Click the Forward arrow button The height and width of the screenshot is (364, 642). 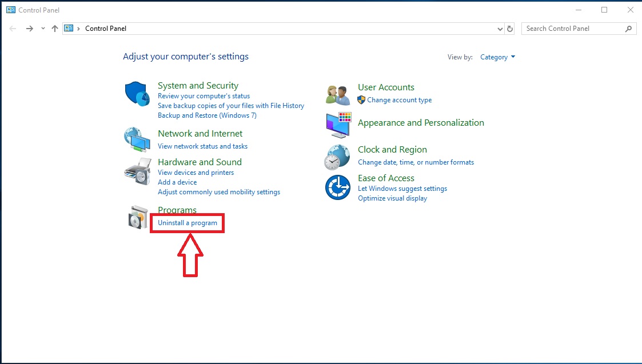30,28
